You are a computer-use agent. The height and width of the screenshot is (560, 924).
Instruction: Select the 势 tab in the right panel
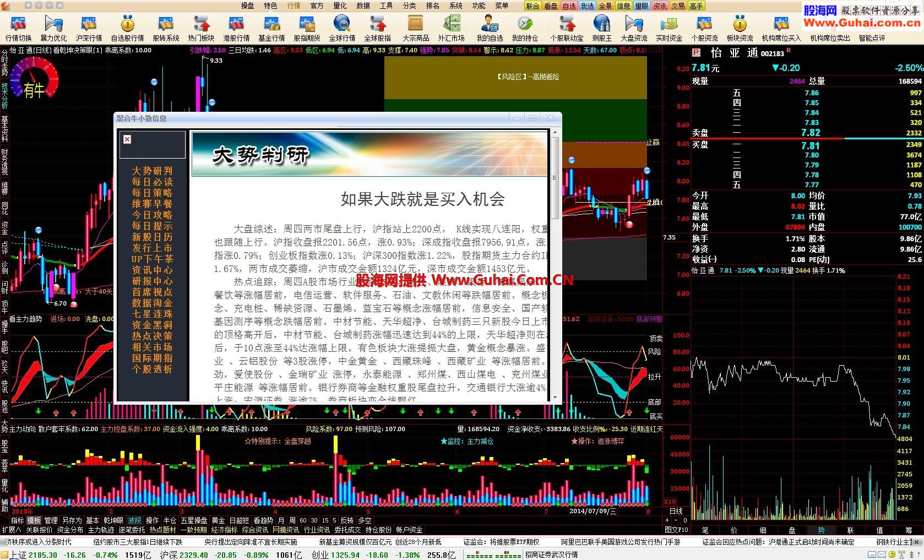821,530
